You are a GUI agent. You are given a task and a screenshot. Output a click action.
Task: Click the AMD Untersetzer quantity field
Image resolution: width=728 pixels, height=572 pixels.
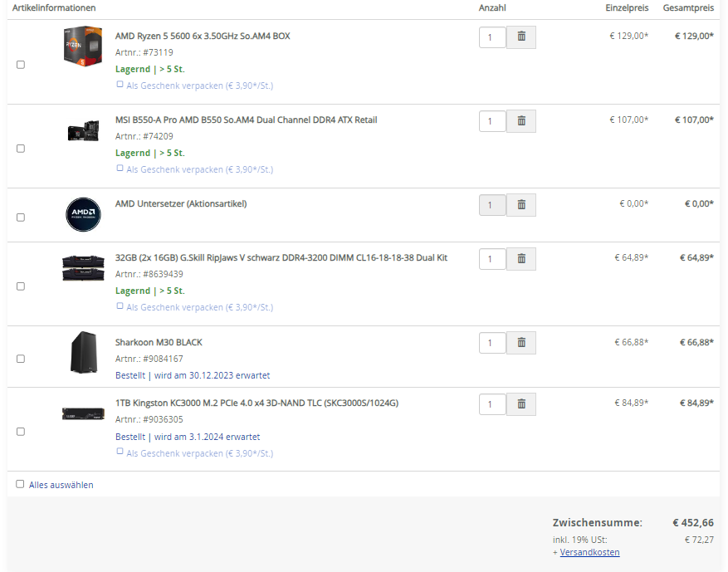pyautogui.click(x=492, y=205)
